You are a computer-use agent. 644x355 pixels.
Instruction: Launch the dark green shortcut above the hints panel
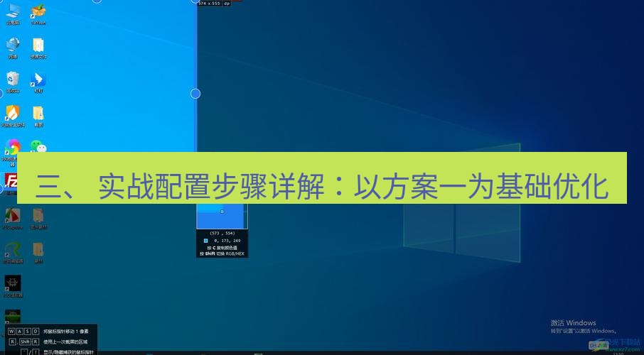(13, 317)
